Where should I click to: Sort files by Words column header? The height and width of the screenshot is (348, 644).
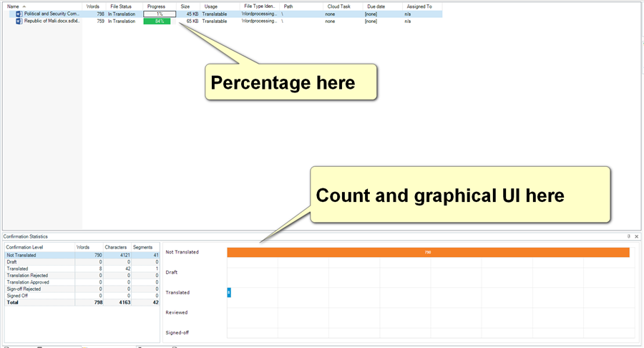[x=93, y=6]
